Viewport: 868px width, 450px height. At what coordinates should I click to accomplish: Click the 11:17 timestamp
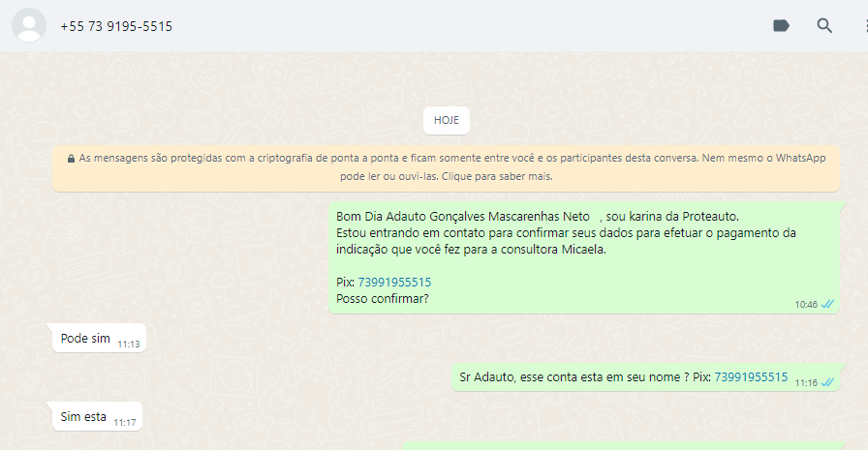coord(124,422)
